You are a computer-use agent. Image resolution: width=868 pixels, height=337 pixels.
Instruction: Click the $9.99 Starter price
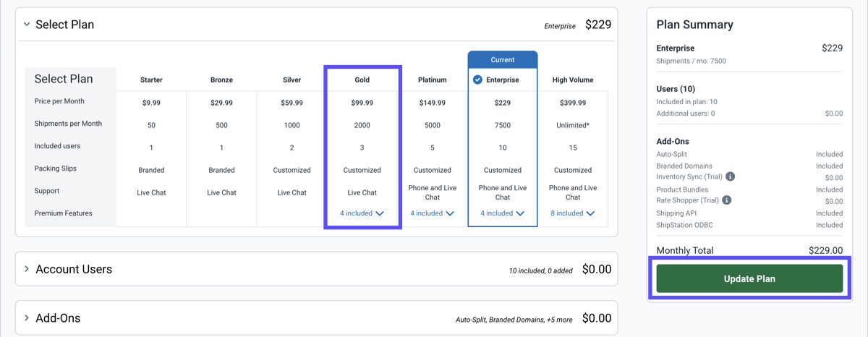(x=151, y=103)
